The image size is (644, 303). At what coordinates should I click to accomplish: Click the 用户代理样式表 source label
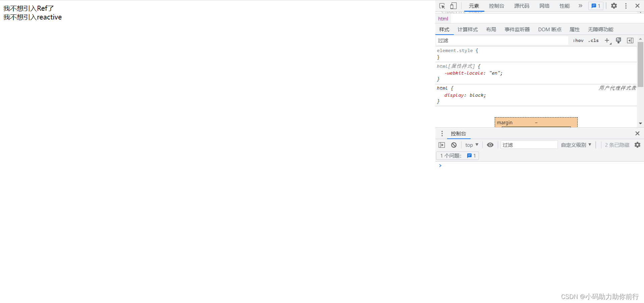click(617, 88)
